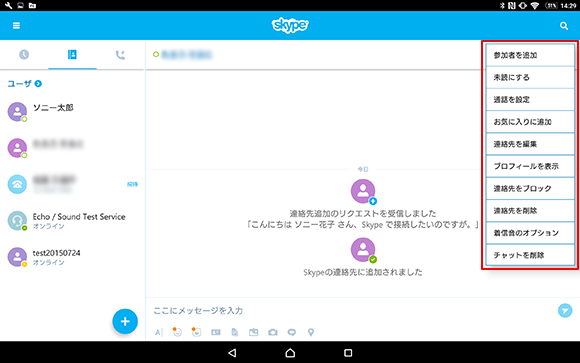Tap the Android back button
Viewport: 580px width, 363px height.
point(232,353)
